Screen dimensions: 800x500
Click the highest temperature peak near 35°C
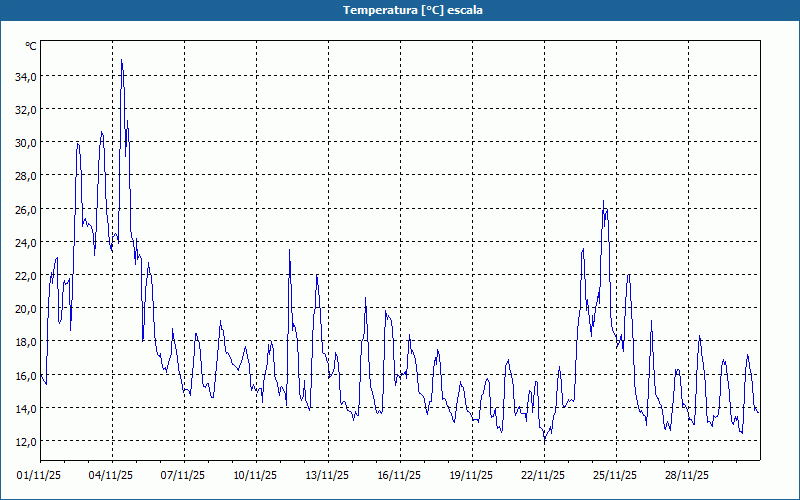[122, 61]
